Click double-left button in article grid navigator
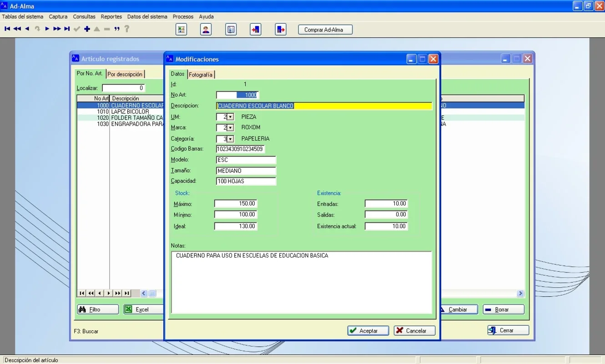This screenshot has height=364, width=605. coord(91,293)
